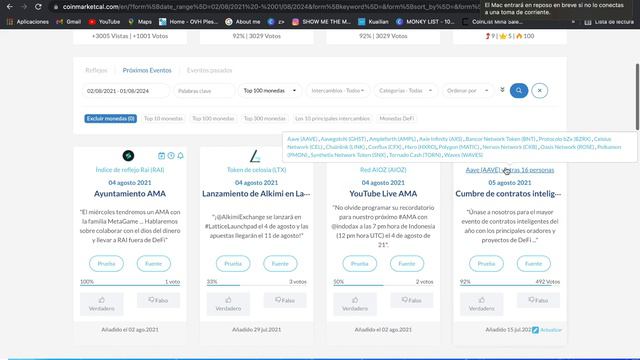This screenshot has height=360, width=640.
Task: Clear filters with the round X button
Action: coord(540,91)
